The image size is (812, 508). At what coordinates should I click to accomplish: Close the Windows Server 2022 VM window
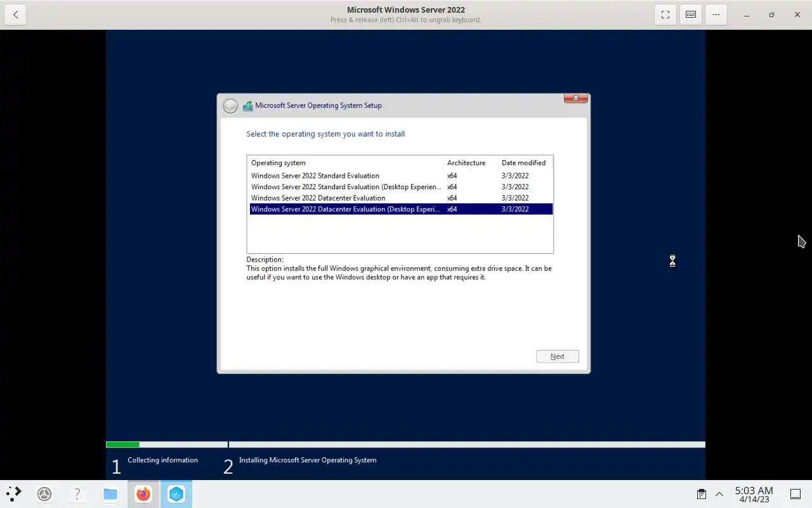tap(797, 15)
